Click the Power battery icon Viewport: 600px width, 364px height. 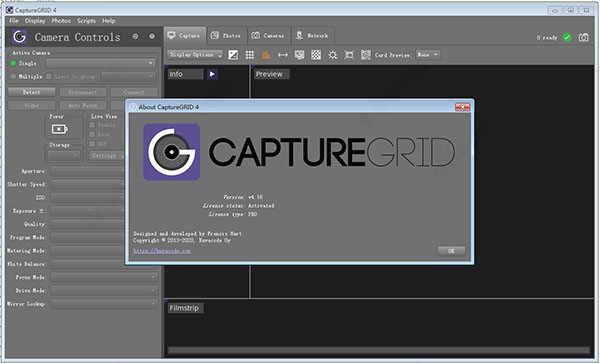(x=60, y=129)
